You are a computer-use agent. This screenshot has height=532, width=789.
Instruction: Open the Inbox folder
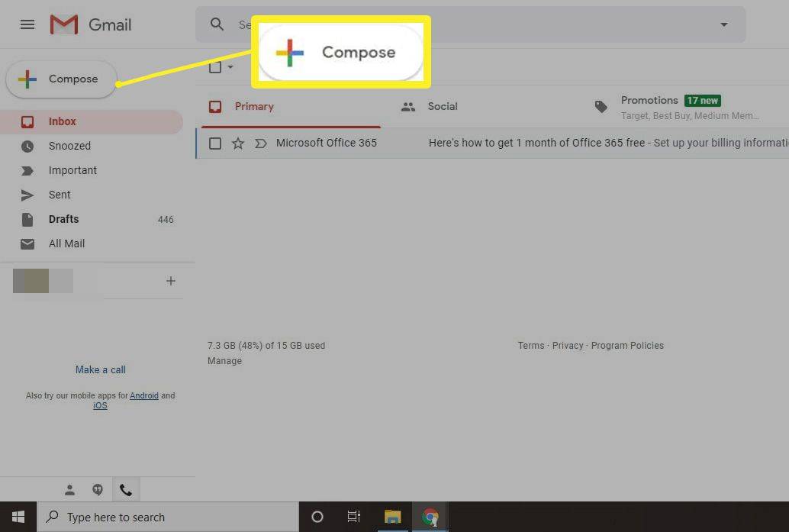[91, 121]
